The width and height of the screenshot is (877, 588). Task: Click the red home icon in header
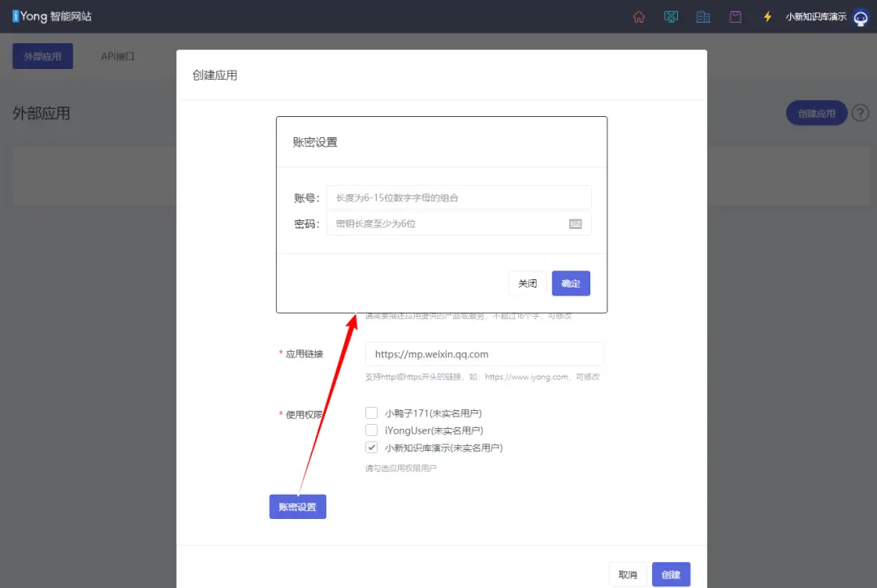[x=638, y=16]
